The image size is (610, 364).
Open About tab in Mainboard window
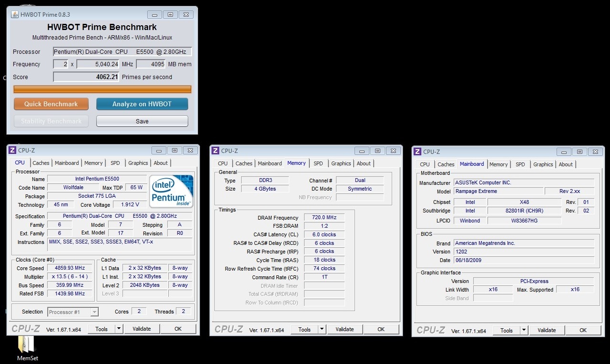[x=566, y=164]
